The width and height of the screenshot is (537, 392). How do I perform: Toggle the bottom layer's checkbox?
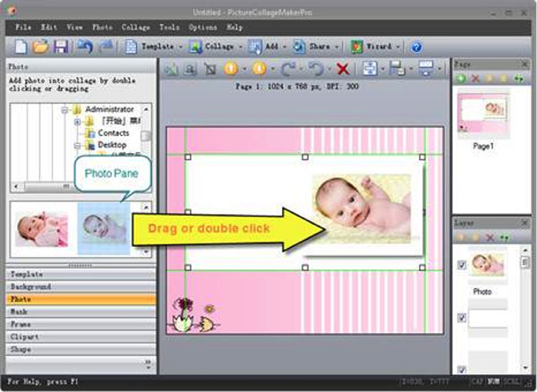[x=462, y=368]
